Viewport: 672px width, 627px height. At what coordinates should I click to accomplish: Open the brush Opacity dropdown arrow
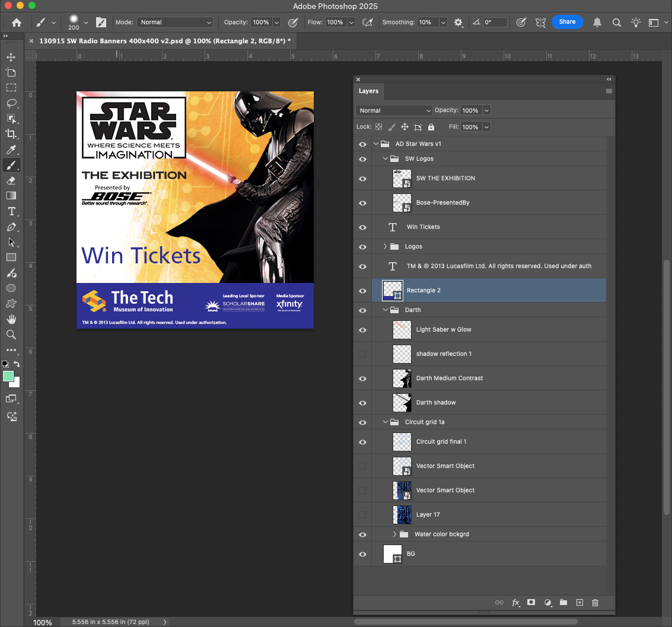277,23
